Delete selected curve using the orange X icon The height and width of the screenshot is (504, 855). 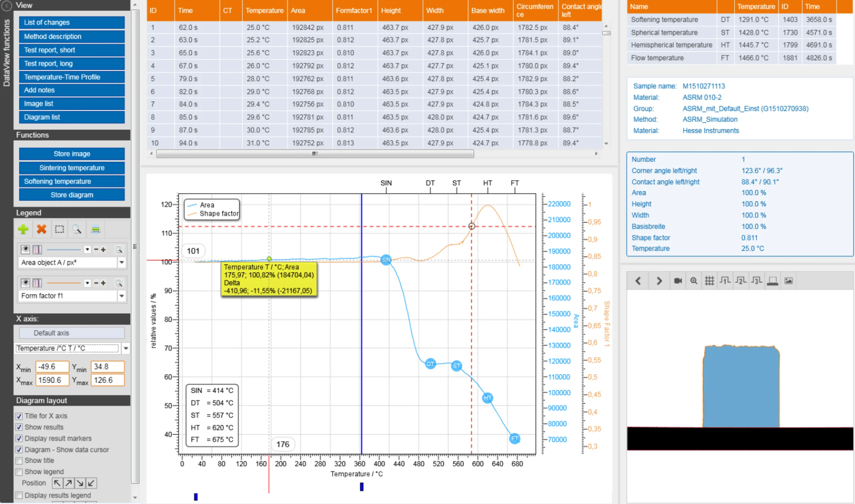pyautogui.click(x=42, y=230)
